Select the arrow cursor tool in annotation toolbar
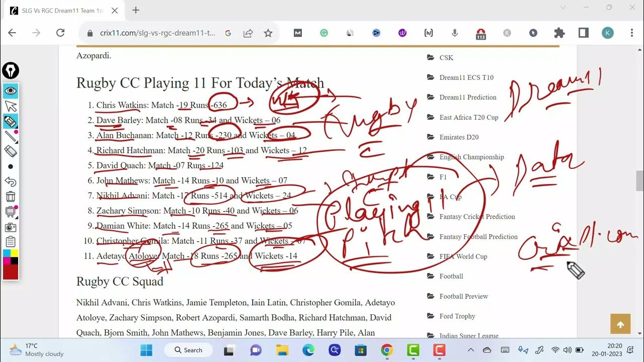Viewport: 644px width, 362px height. 11,106
